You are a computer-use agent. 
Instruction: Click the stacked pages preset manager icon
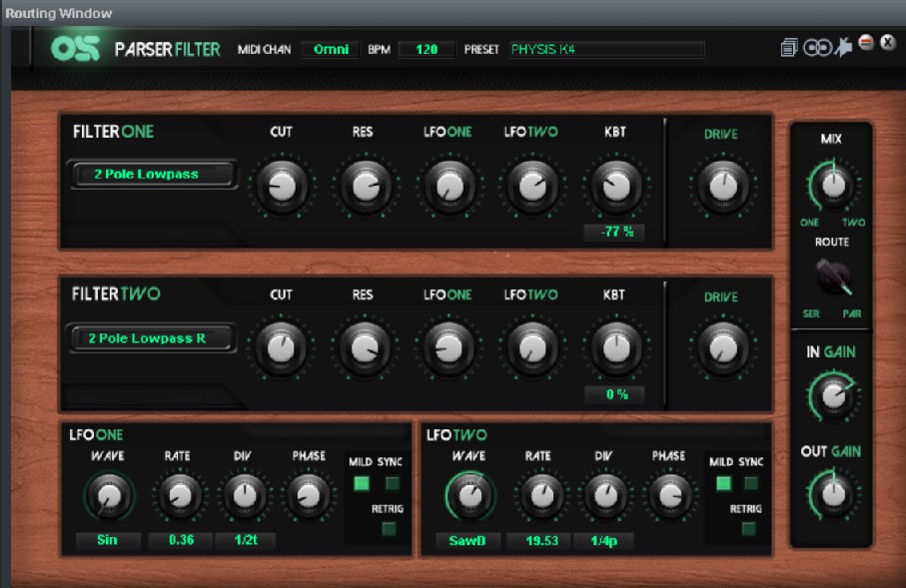coord(790,48)
